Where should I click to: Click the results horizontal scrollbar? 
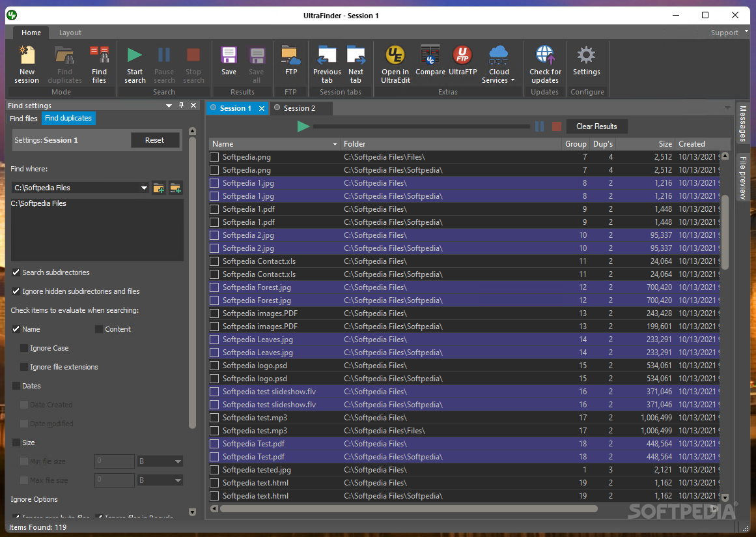pyautogui.click(x=409, y=508)
